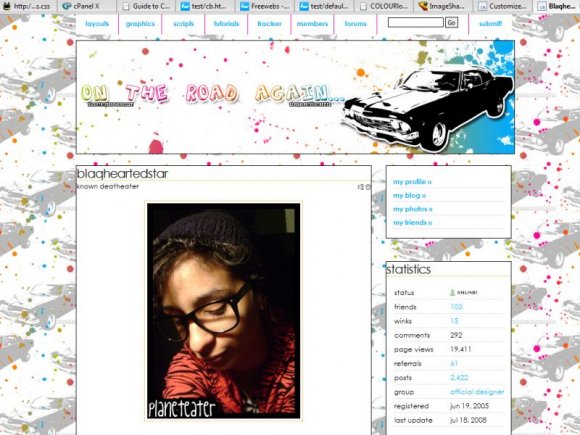Open the posts count link 2,422
Viewport: 580px width, 435px height.
coord(459,378)
